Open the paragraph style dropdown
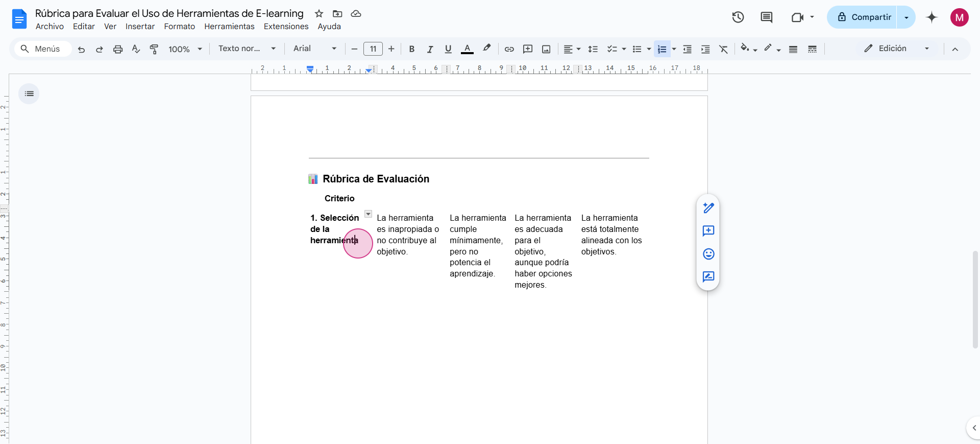Image resolution: width=980 pixels, height=444 pixels. (x=247, y=49)
